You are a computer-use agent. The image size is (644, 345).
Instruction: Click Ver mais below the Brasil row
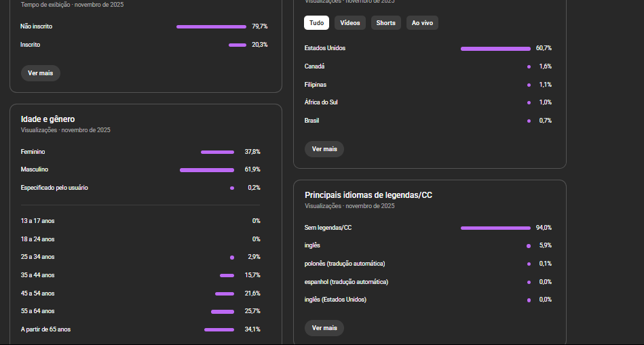(x=324, y=149)
